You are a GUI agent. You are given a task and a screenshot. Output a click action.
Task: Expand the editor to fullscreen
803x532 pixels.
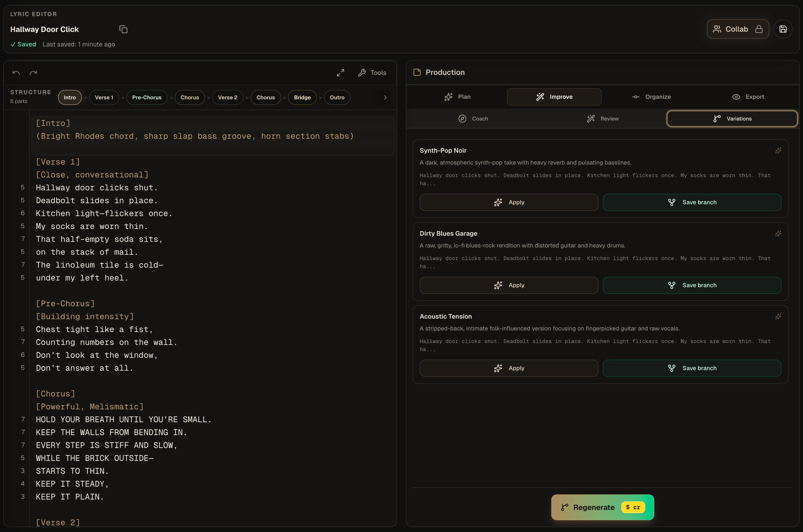(x=340, y=73)
